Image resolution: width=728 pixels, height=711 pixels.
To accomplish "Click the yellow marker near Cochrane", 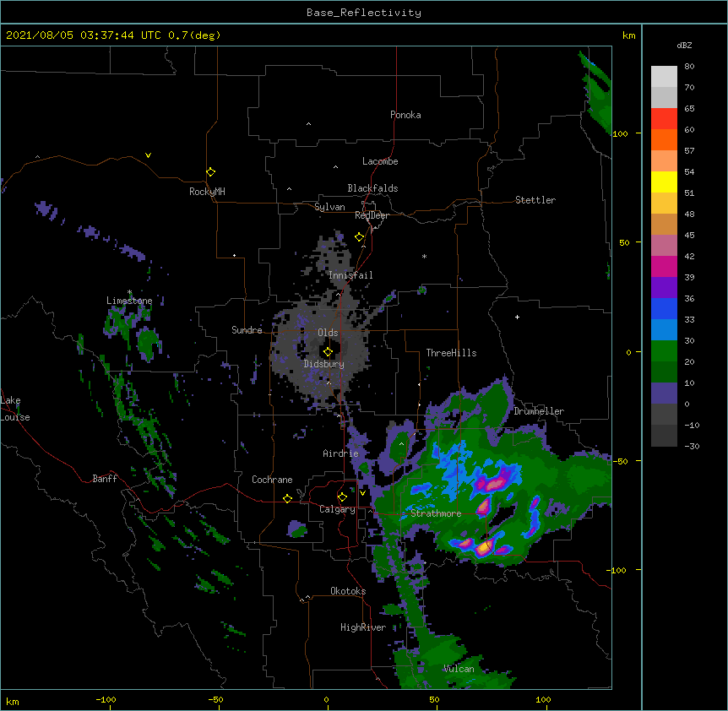I will coord(287,498).
